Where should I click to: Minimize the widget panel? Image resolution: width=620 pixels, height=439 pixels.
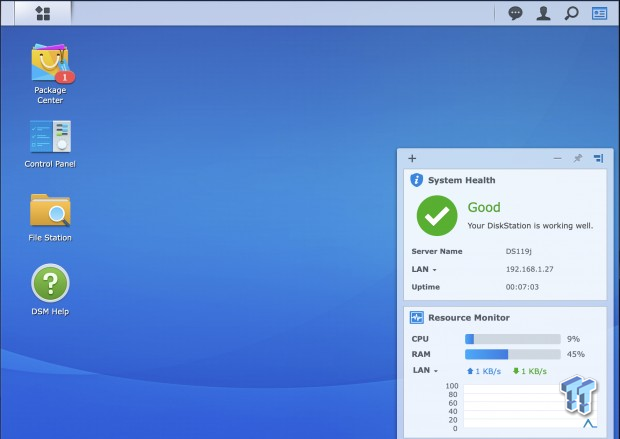pyautogui.click(x=558, y=158)
